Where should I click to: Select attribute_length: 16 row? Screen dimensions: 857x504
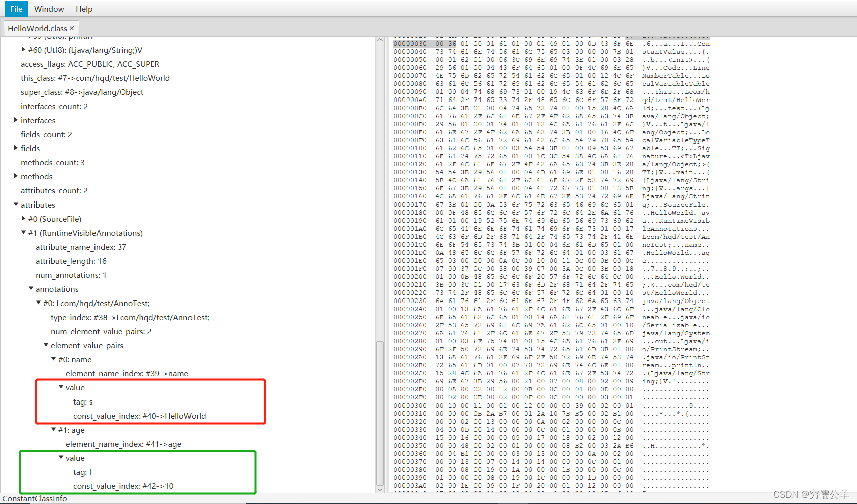pyautogui.click(x=71, y=261)
